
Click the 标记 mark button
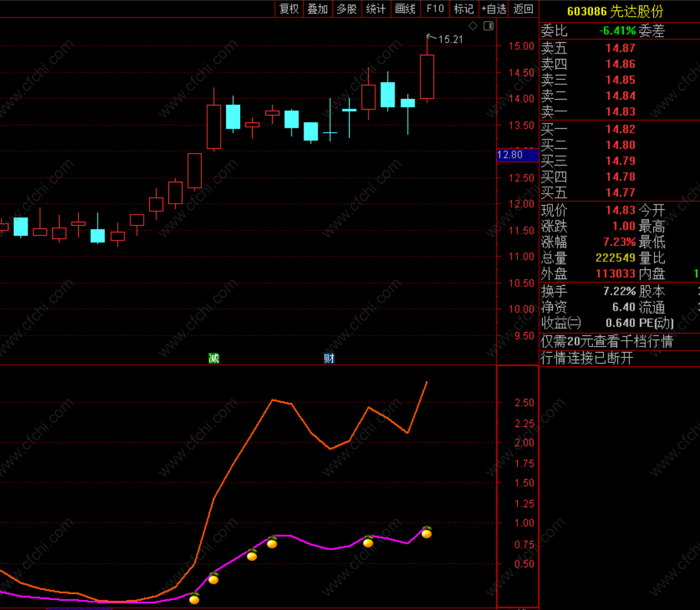pyautogui.click(x=463, y=9)
